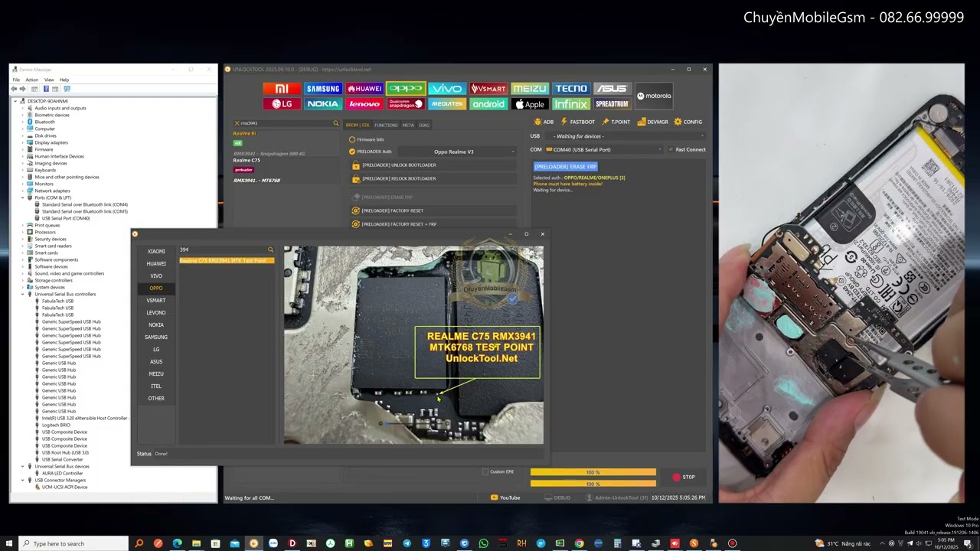The image size is (980, 551).
Task: Choose the Apple brand logo
Action: tap(530, 104)
